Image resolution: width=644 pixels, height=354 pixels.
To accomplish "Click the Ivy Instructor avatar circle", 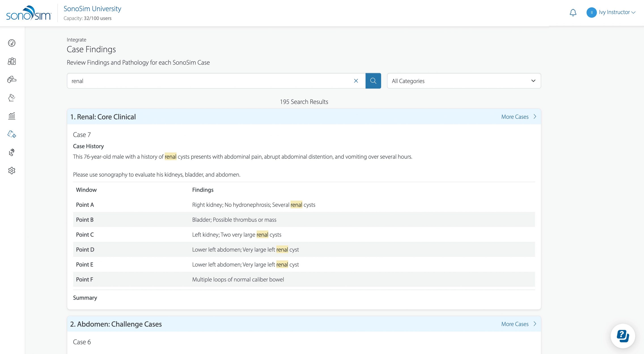I will point(591,13).
